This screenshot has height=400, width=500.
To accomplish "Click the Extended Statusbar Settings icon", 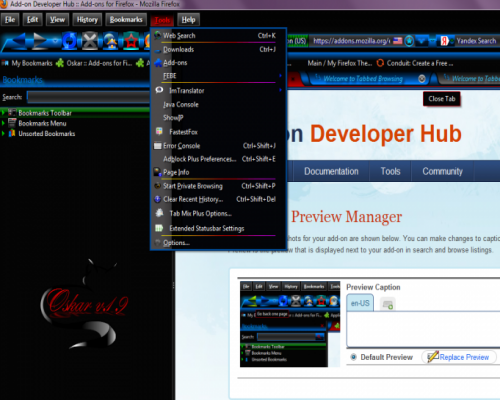I will pos(159,228).
